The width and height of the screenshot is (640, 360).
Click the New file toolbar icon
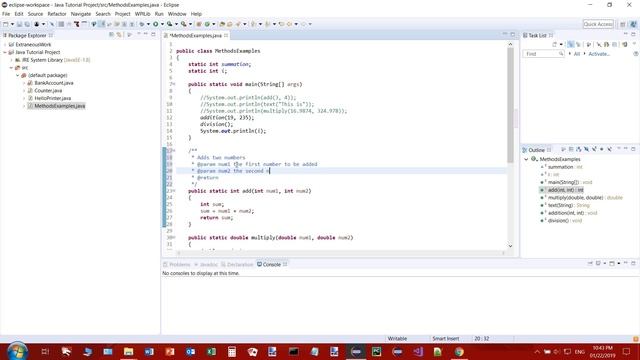[6, 24]
